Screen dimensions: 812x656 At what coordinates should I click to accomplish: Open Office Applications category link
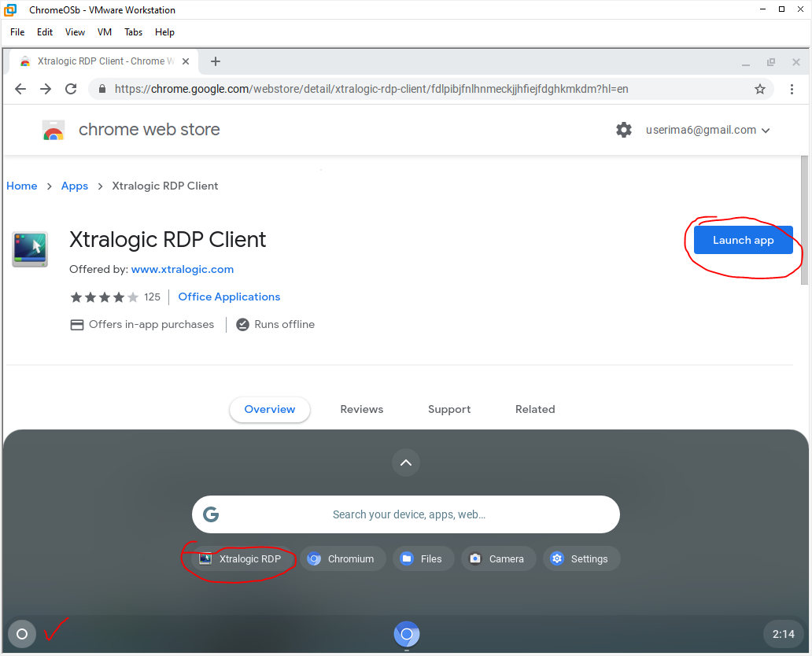tap(230, 297)
